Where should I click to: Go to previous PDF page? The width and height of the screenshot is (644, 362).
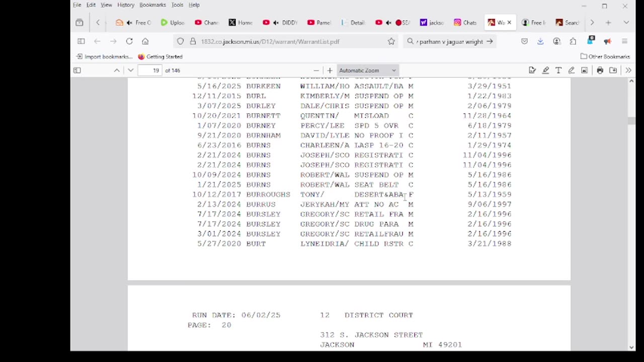(x=117, y=70)
